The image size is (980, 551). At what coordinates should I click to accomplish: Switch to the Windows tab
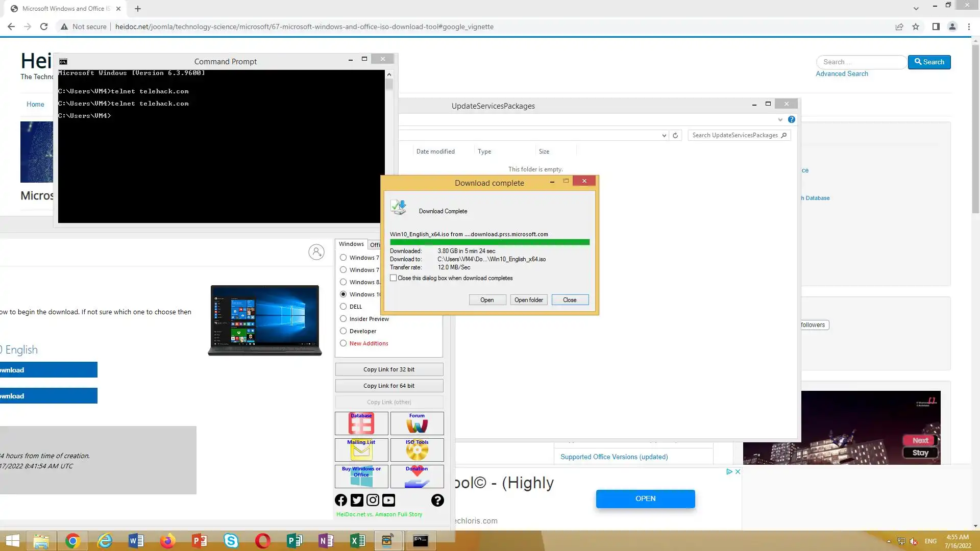pyautogui.click(x=351, y=244)
